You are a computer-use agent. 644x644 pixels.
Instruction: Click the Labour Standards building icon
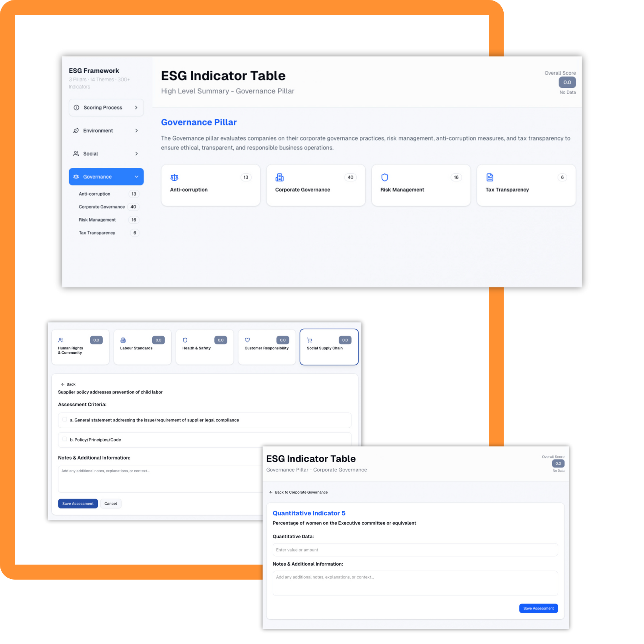click(123, 340)
